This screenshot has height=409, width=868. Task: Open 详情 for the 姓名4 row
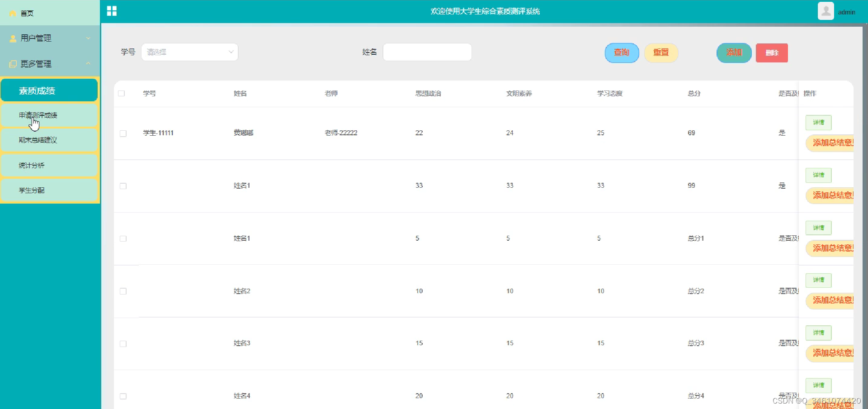pos(818,385)
